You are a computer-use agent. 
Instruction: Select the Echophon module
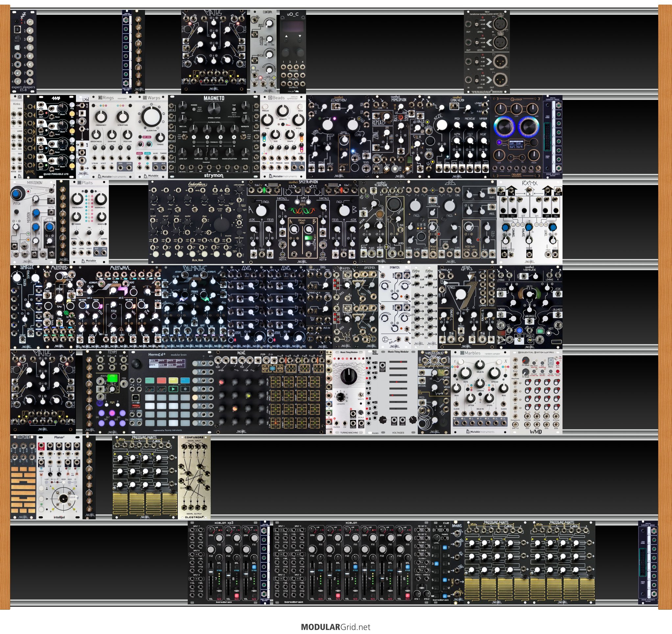click(339, 136)
